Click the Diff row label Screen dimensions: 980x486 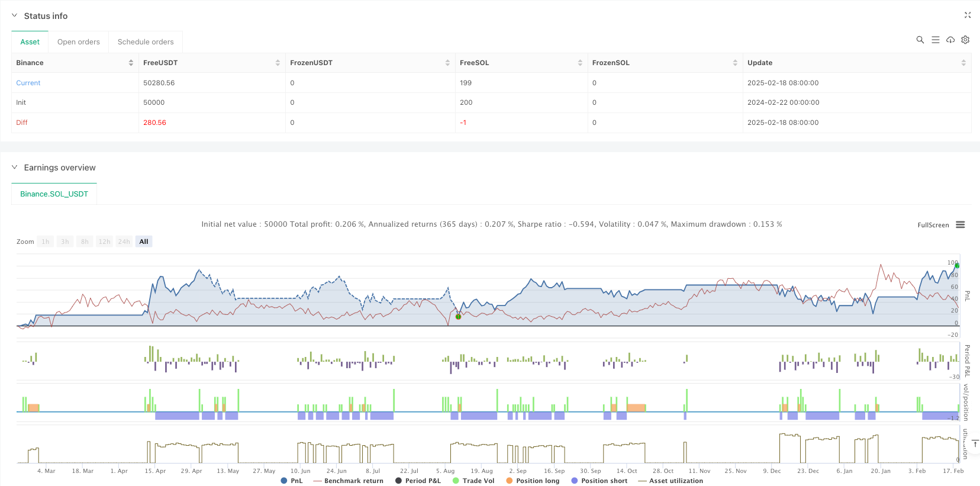tap(22, 123)
